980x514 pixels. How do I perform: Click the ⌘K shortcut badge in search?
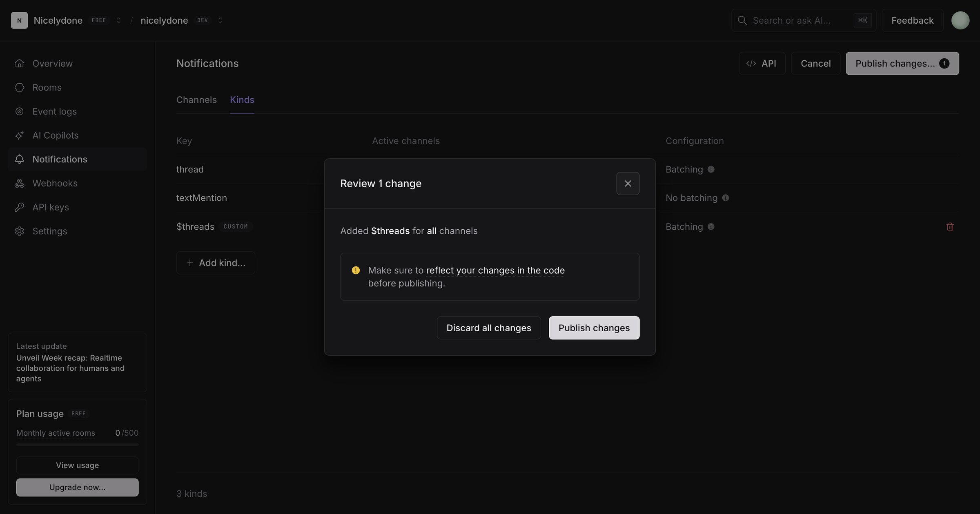click(x=862, y=20)
